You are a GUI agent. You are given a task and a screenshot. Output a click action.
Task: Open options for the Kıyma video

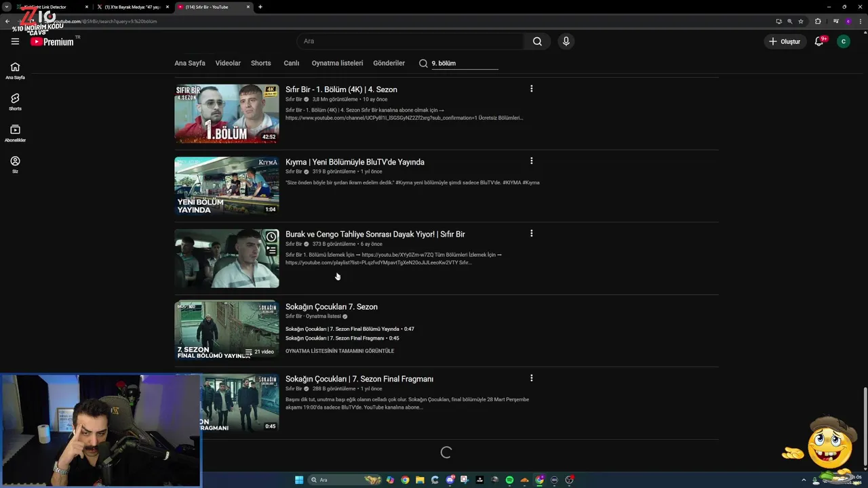pos(531,161)
